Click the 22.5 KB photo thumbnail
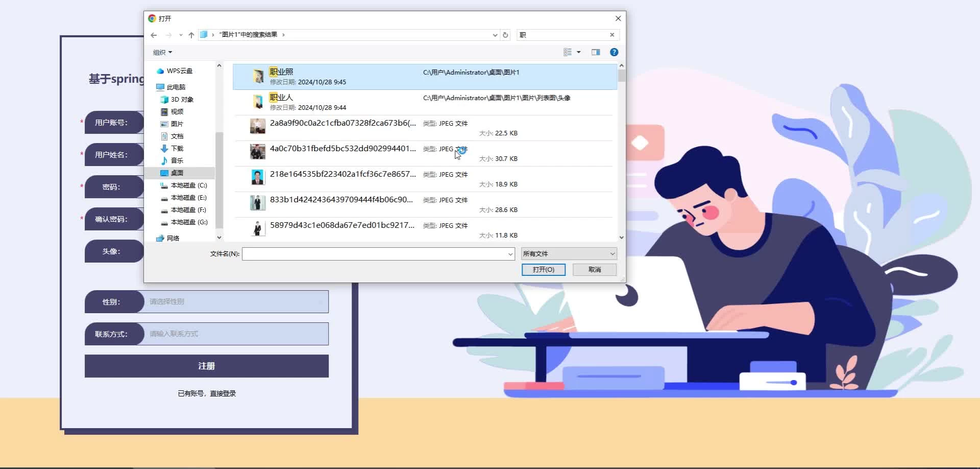 point(258,126)
